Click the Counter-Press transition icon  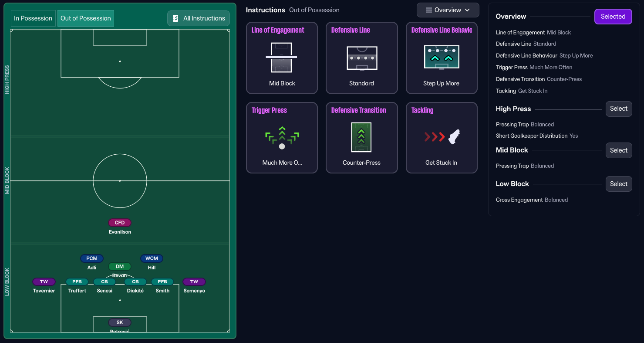click(361, 137)
